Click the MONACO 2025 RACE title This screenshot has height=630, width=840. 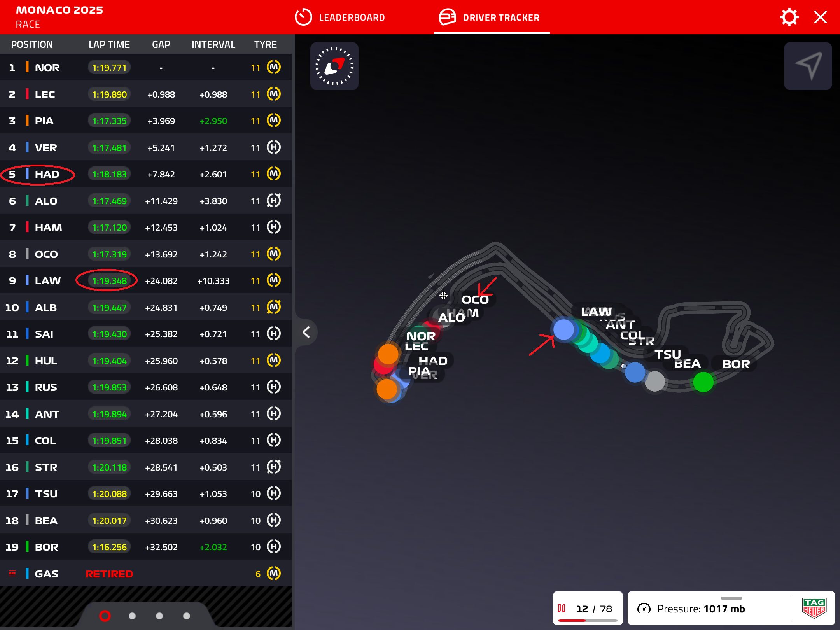(59, 17)
